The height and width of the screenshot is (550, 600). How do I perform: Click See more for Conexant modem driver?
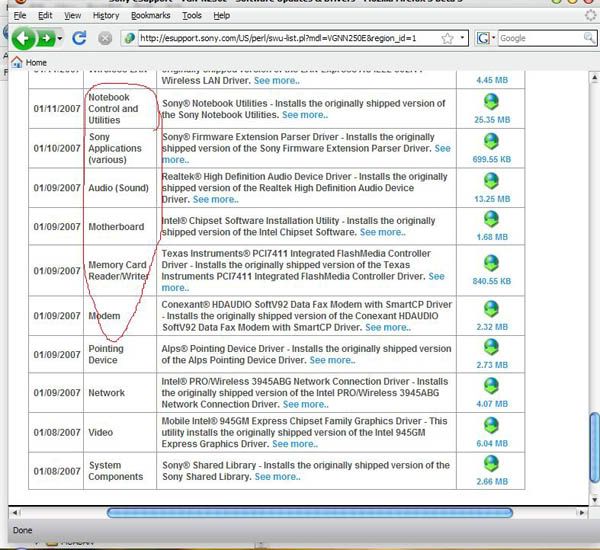pos(388,328)
